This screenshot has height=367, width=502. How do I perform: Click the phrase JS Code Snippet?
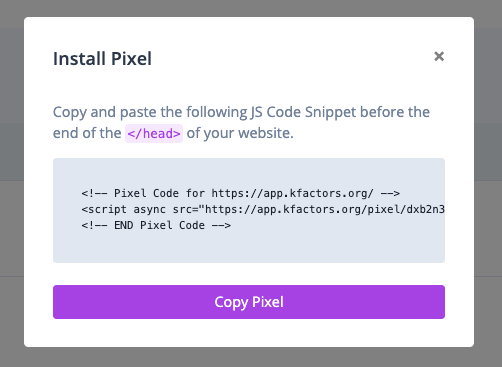click(303, 112)
